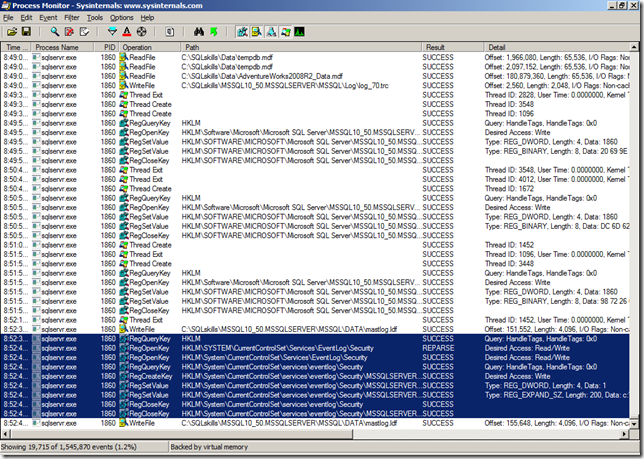Select the AdventureWorks2008R2_Data.mdf ReadFile row

(x=315, y=76)
